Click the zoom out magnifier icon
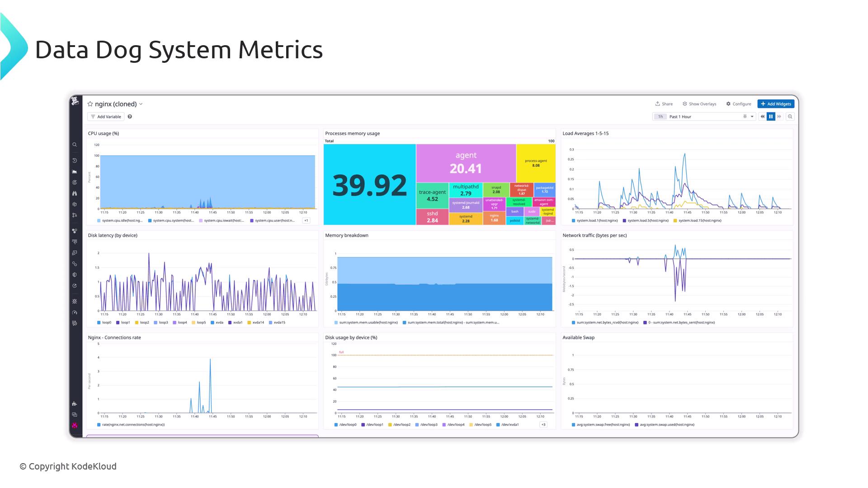The height and width of the screenshot is (488, 868). tap(790, 117)
